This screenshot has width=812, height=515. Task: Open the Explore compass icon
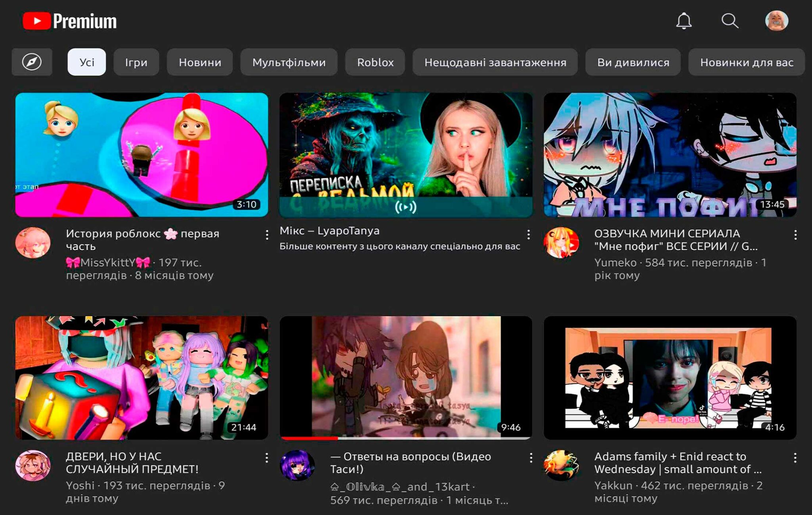click(33, 62)
